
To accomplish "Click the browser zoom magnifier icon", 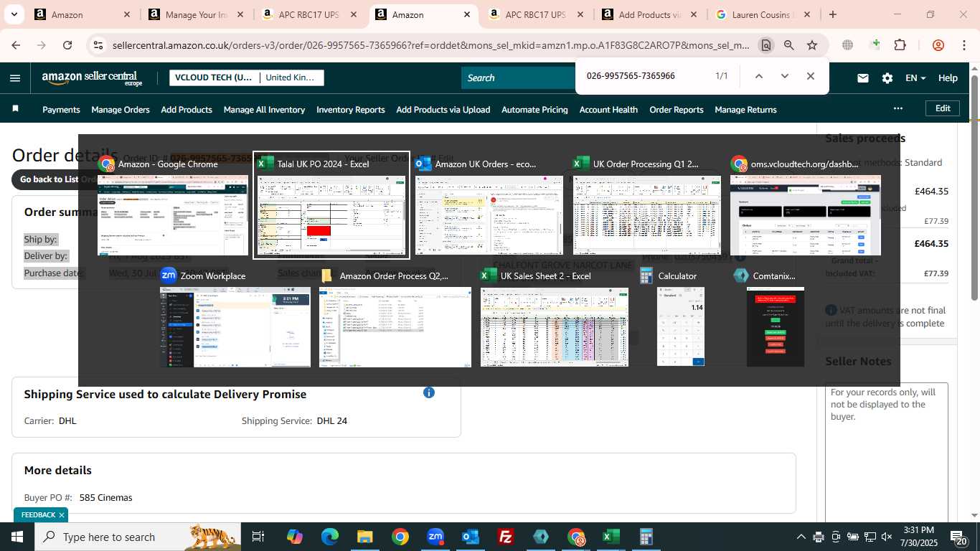I will pos(789,45).
